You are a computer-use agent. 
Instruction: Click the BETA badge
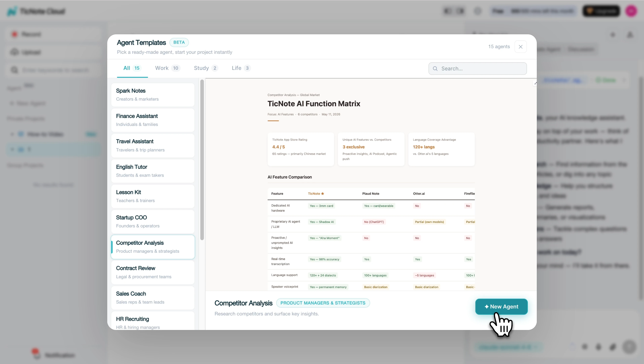click(x=179, y=42)
